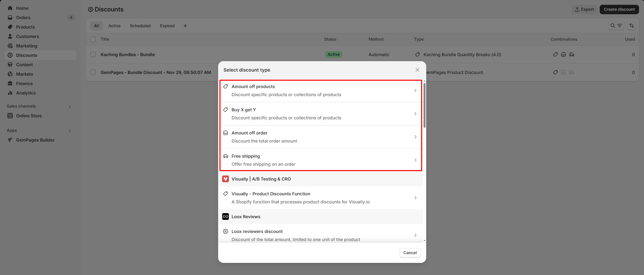This screenshot has height=275, width=644.
Task: Toggle the select-all checkbox beside Title
Action: coord(93,39)
